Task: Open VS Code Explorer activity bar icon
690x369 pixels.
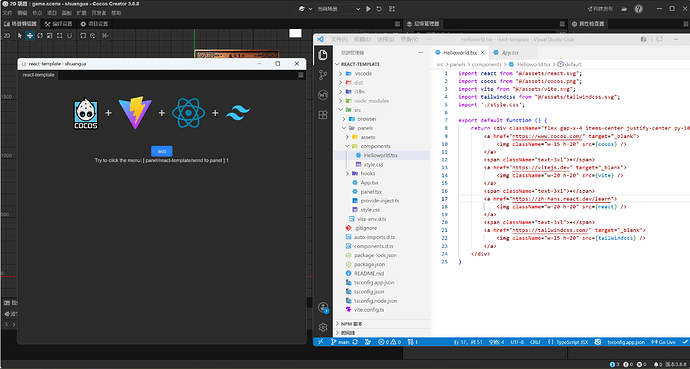Action: point(323,55)
